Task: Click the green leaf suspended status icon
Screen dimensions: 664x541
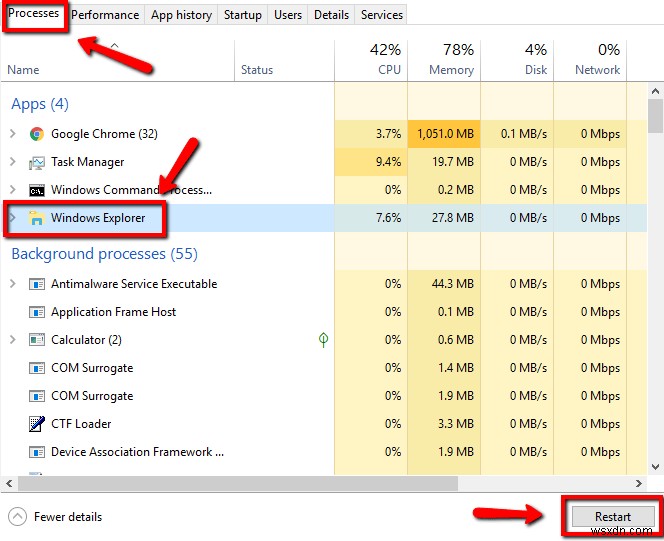Action: tap(324, 340)
